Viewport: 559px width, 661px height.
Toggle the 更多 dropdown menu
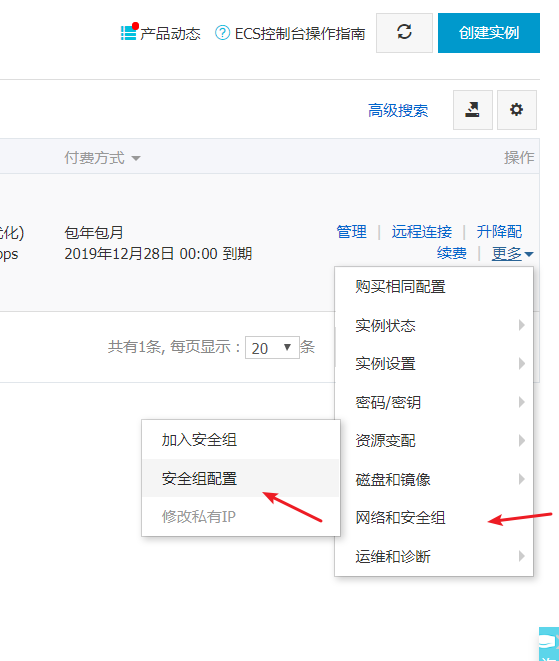click(512, 253)
